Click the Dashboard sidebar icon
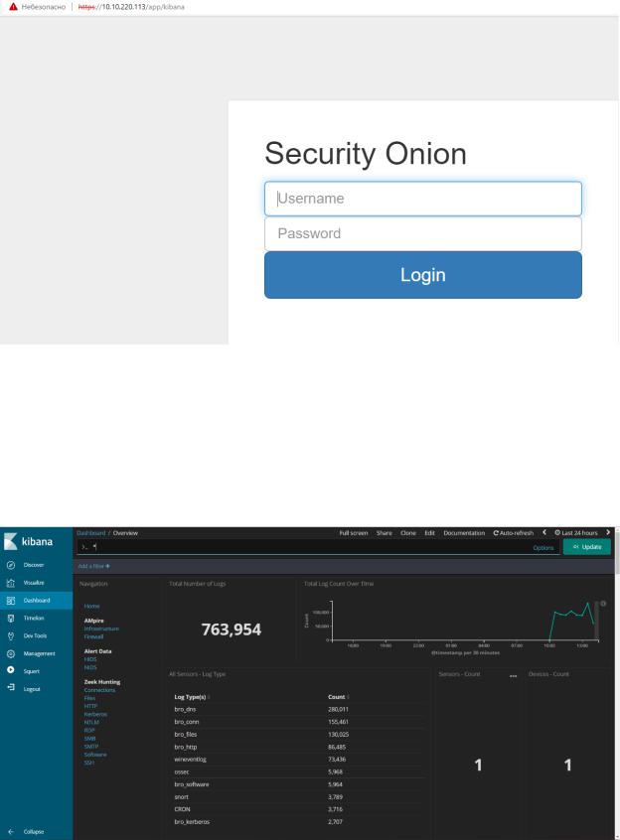620x840 pixels. (x=10, y=601)
